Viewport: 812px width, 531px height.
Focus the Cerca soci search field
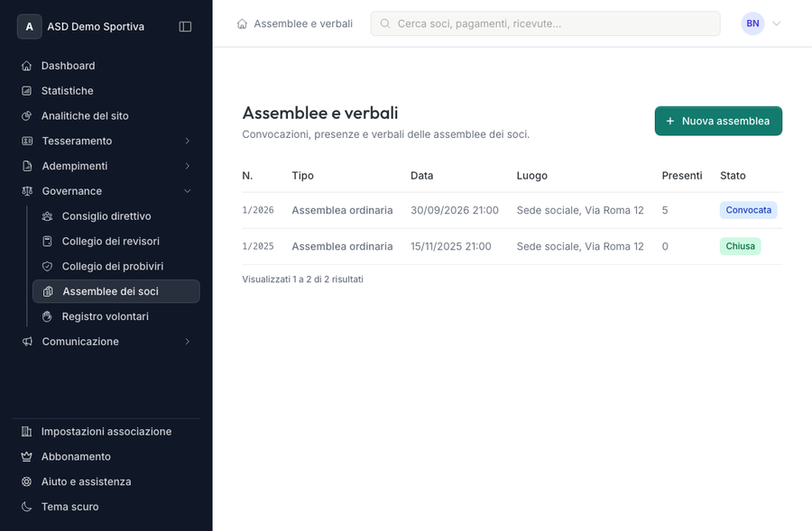coord(545,23)
